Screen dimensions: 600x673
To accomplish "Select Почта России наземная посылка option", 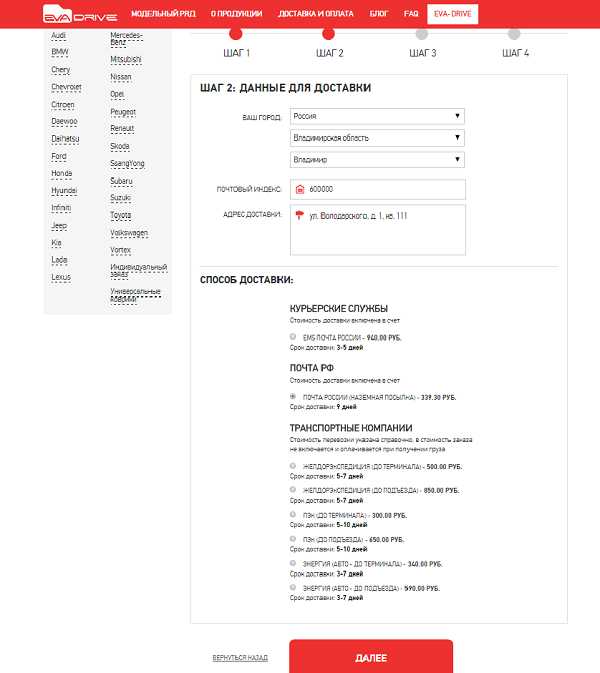I will tap(292, 397).
